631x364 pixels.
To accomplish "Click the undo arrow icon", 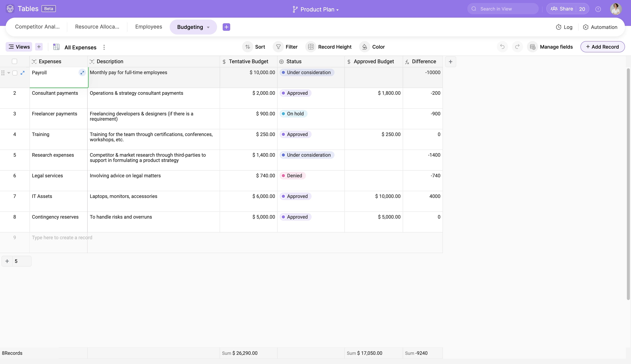I will (502, 47).
